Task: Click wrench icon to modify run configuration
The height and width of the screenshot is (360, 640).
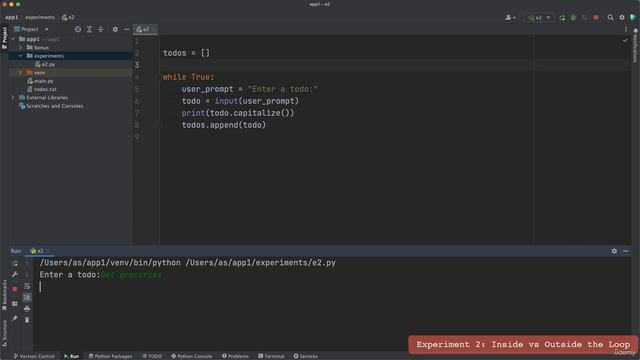Action: (x=15, y=275)
